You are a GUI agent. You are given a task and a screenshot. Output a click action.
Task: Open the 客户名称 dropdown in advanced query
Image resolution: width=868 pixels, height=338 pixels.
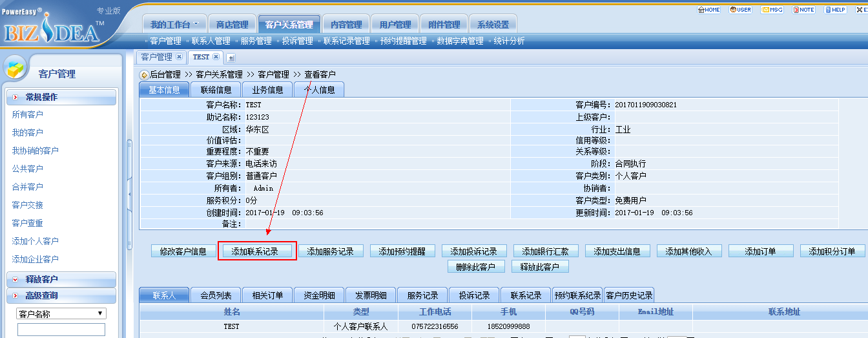(x=61, y=314)
